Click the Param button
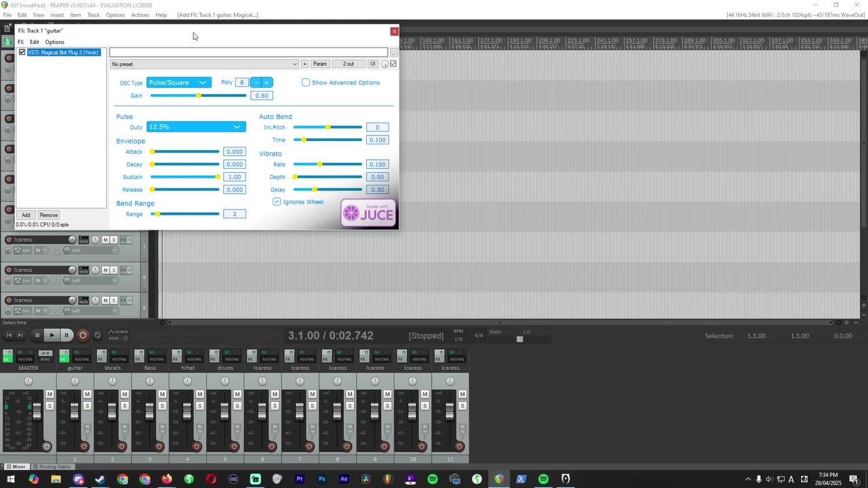Screen dimensions: 868x488 [320, 64]
